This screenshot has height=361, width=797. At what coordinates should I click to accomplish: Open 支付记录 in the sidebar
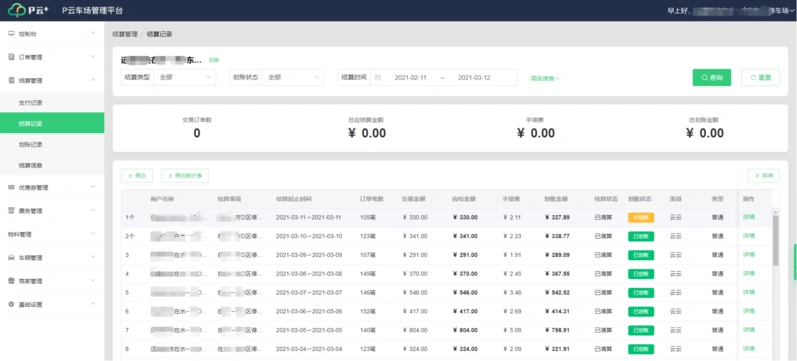point(30,103)
